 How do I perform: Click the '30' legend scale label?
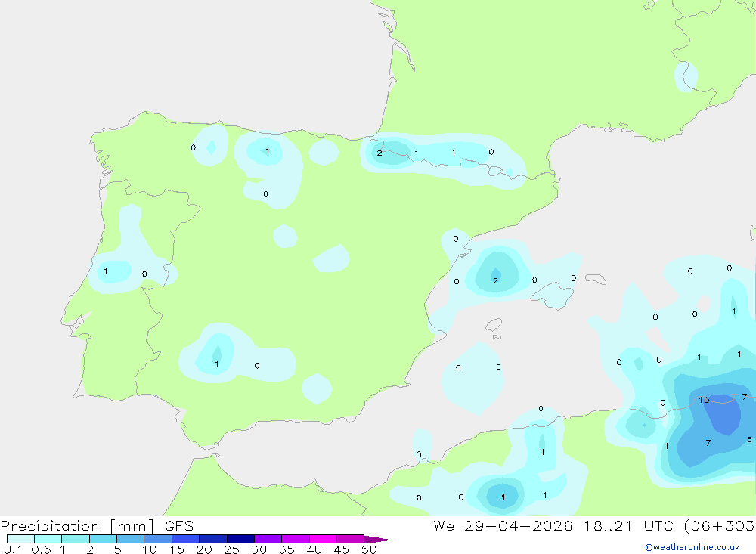pyautogui.click(x=259, y=549)
